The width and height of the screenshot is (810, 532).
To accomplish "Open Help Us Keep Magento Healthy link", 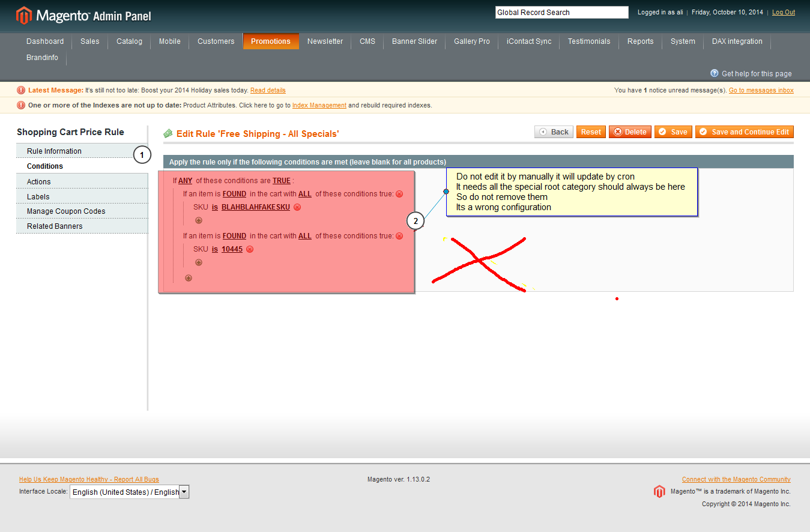I will tap(89, 479).
